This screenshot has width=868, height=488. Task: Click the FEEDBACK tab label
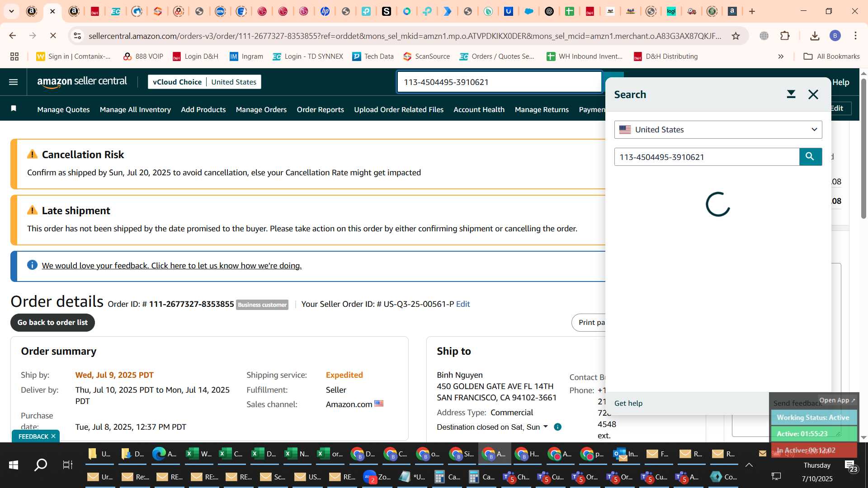[33, 436]
